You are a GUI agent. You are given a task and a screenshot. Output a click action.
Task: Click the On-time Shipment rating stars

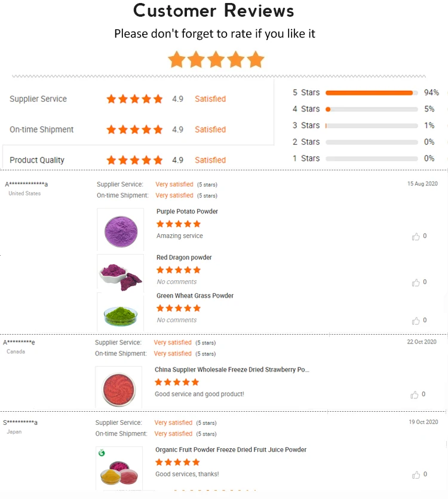(134, 130)
